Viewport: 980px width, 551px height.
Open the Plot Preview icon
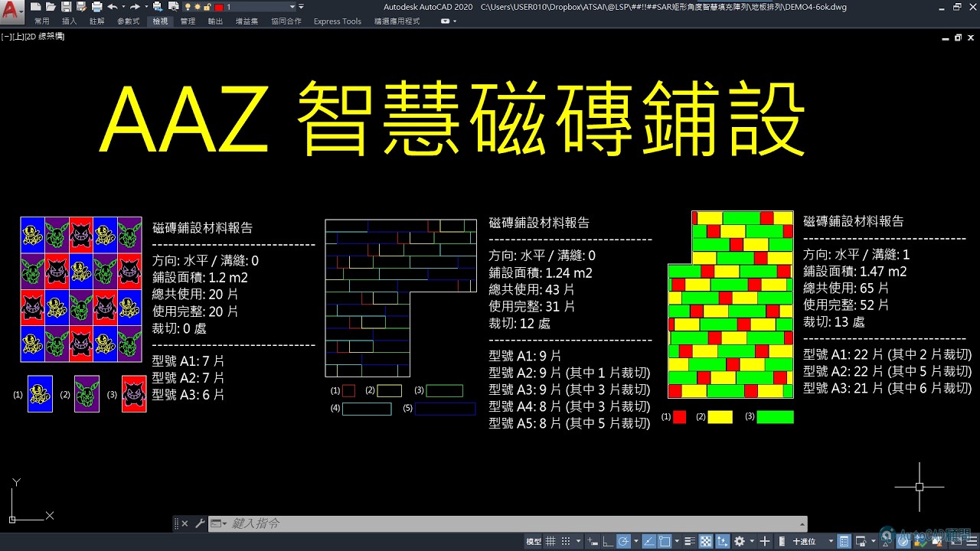(173, 6)
